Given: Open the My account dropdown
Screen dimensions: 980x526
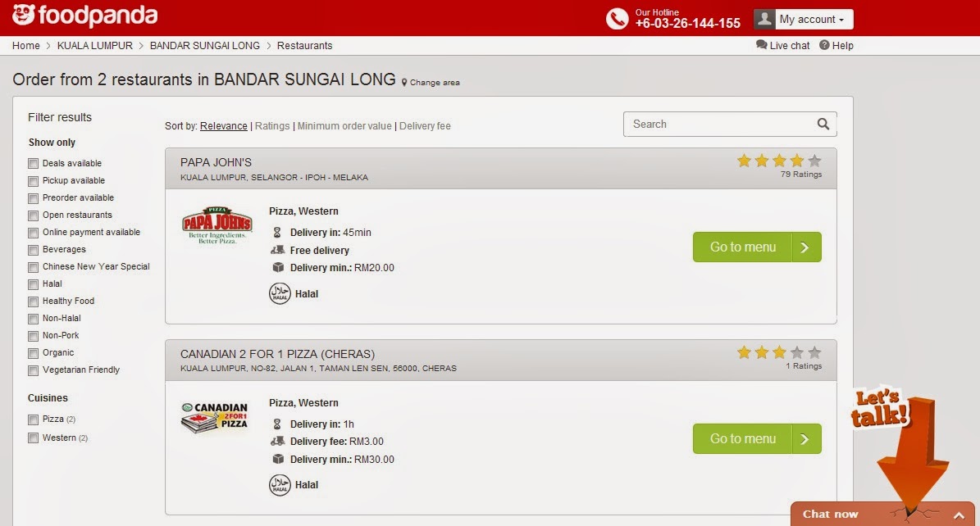Looking at the screenshot, I should coord(803,19).
